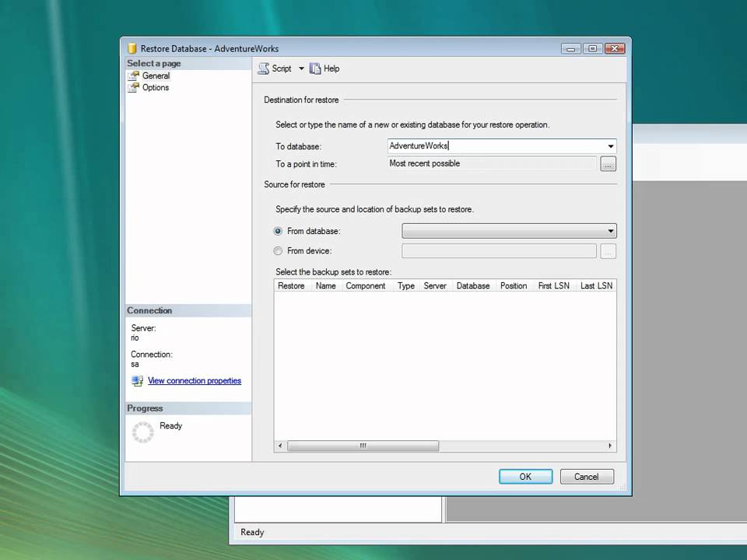Click the Script toolbar label
Image resolution: width=747 pixels, height=560 pixels.
point(282,68)
